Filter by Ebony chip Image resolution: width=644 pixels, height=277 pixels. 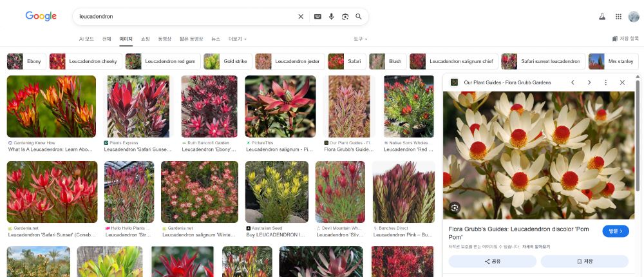(x=26, y=61)
